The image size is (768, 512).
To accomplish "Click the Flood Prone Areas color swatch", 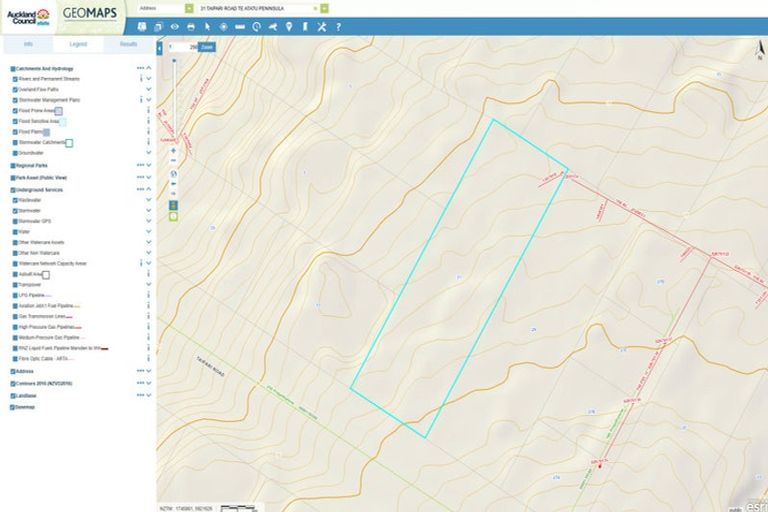I will (59, 111).
